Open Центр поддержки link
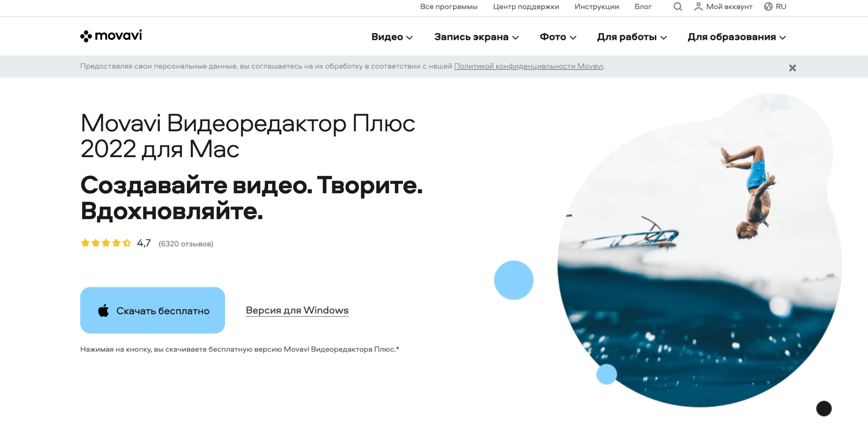The width and height of the screenshot is (868, 441). click(526, 7)
